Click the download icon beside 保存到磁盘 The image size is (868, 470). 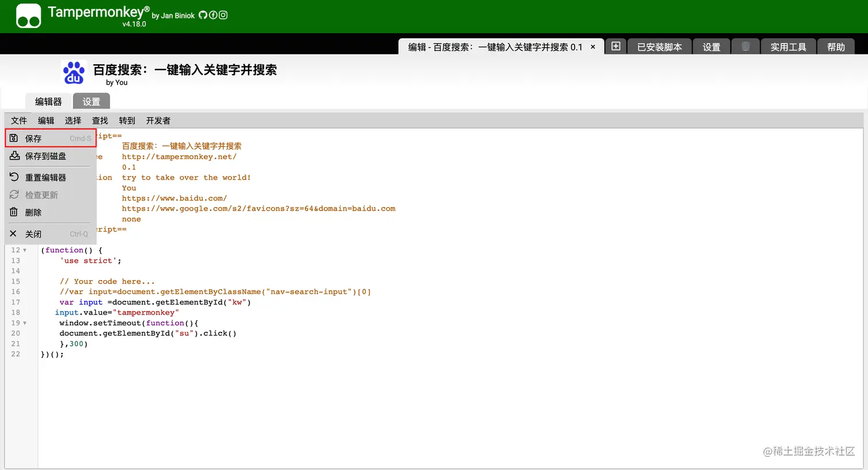coord(14,156)
